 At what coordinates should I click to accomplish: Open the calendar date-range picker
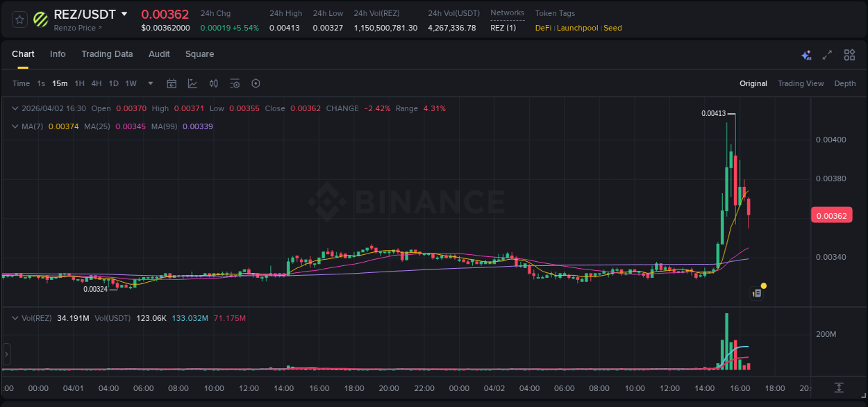point(172,83)
